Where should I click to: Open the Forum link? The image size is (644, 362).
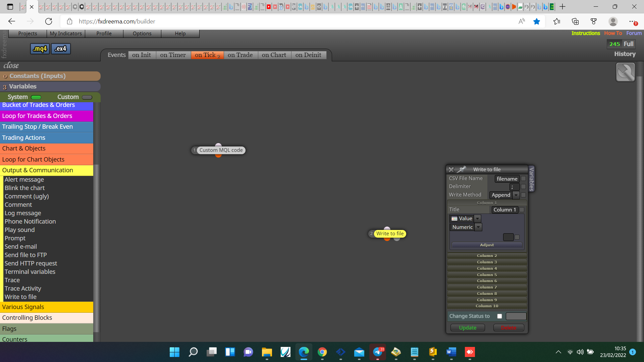click(x=634, y=33)
